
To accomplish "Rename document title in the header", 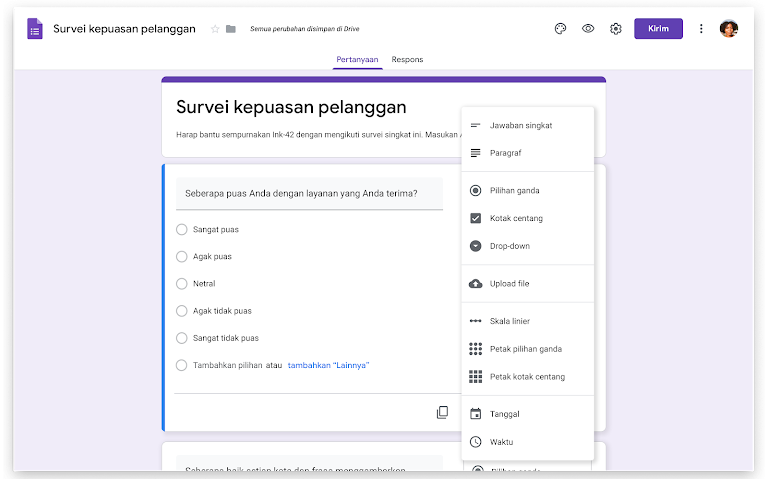I will pos(124,29).
